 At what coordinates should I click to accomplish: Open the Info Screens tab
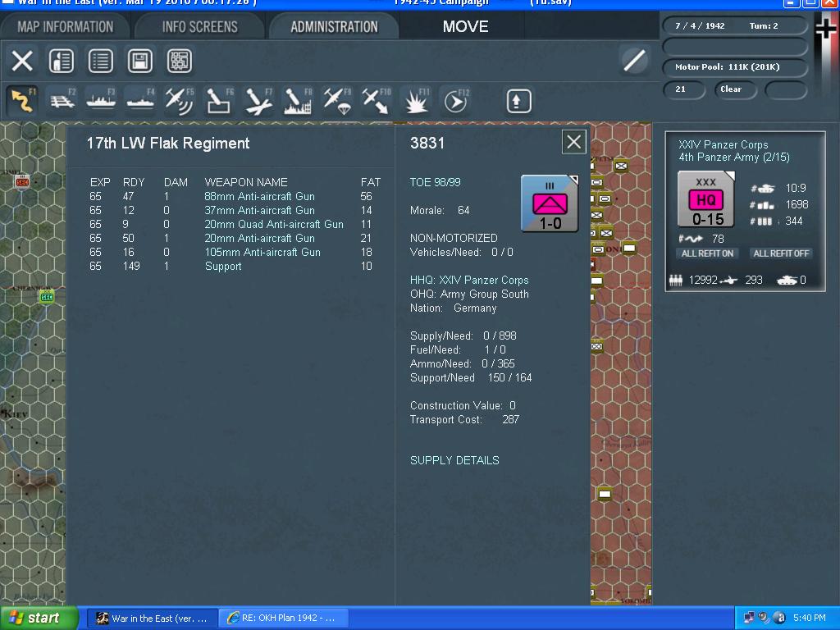pos(200,26)
